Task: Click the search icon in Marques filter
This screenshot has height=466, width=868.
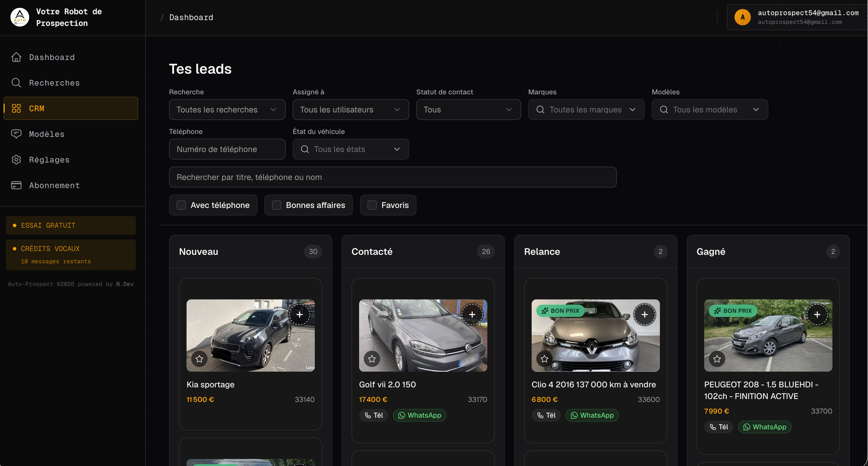Action: tap(540, 110)
